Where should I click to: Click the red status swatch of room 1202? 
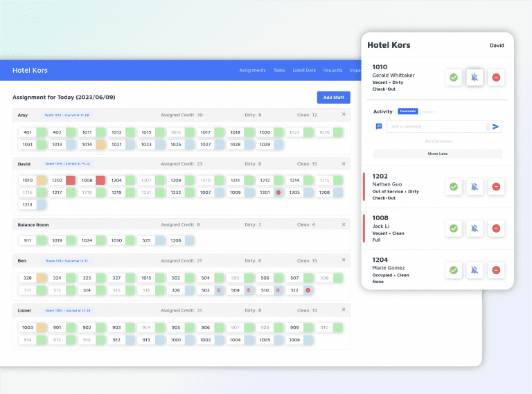71,180
